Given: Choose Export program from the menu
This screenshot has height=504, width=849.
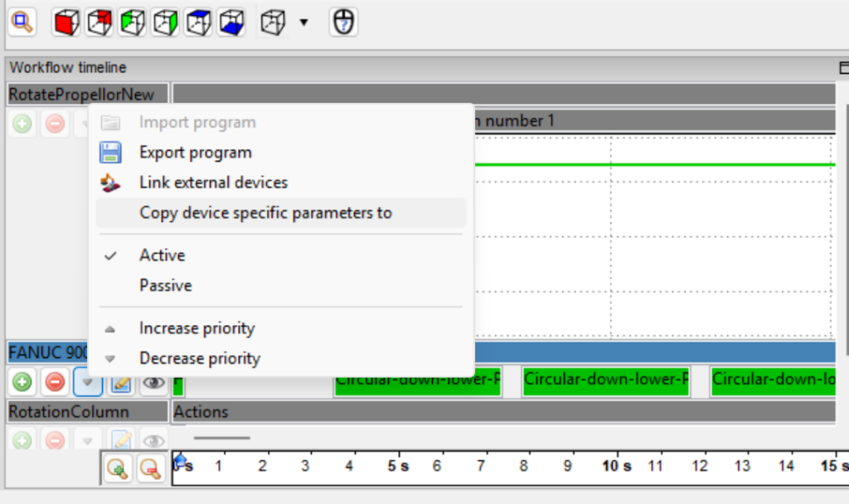Looking at the screenshot, I should [195, 153].
